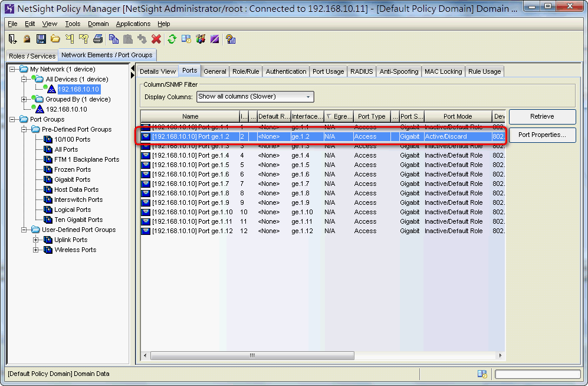Sort by the Port Mode column header

458,116
